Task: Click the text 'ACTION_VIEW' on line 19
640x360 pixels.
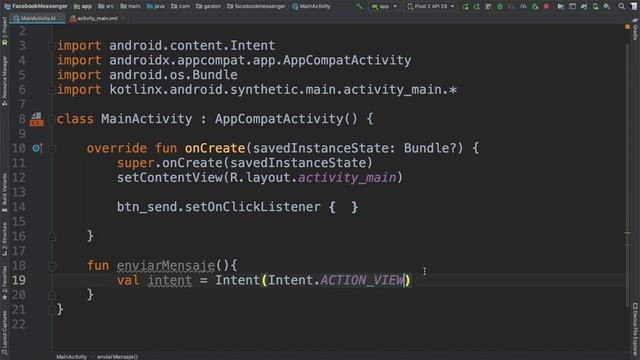Action: click(x=362, y=280)
